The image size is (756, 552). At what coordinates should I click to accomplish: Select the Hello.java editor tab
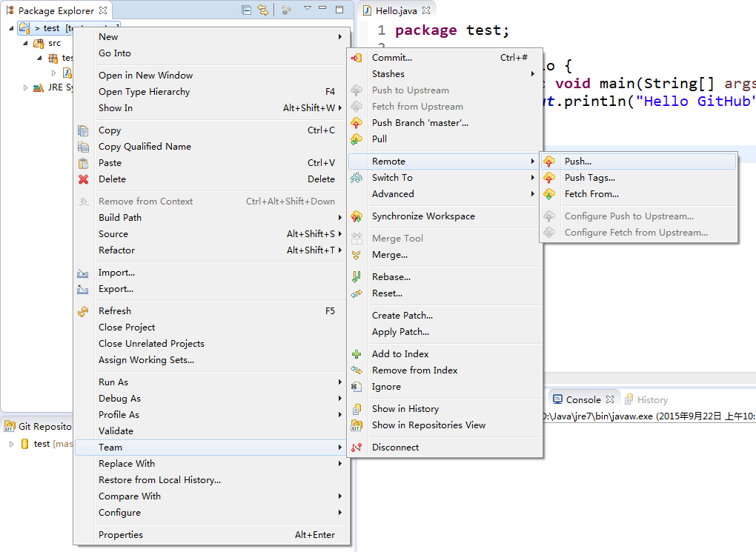(396, 10)
